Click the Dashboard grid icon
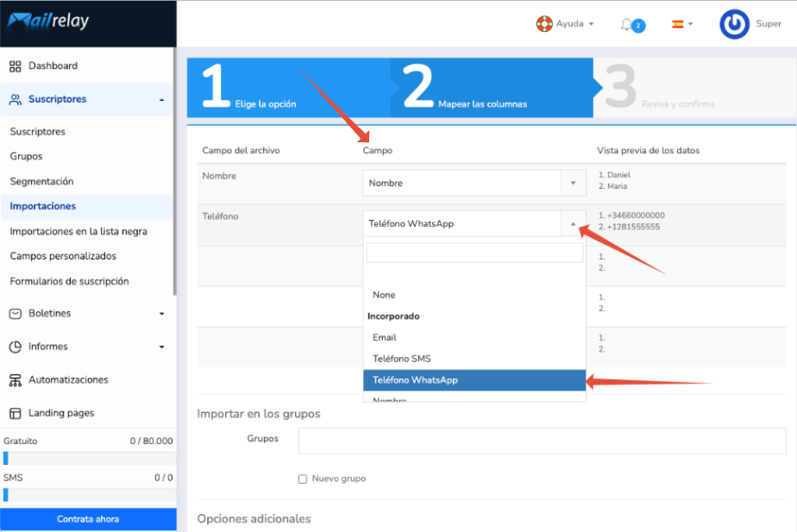The width and height of the screenshot is (797, 532). click(x=16, y=66)
